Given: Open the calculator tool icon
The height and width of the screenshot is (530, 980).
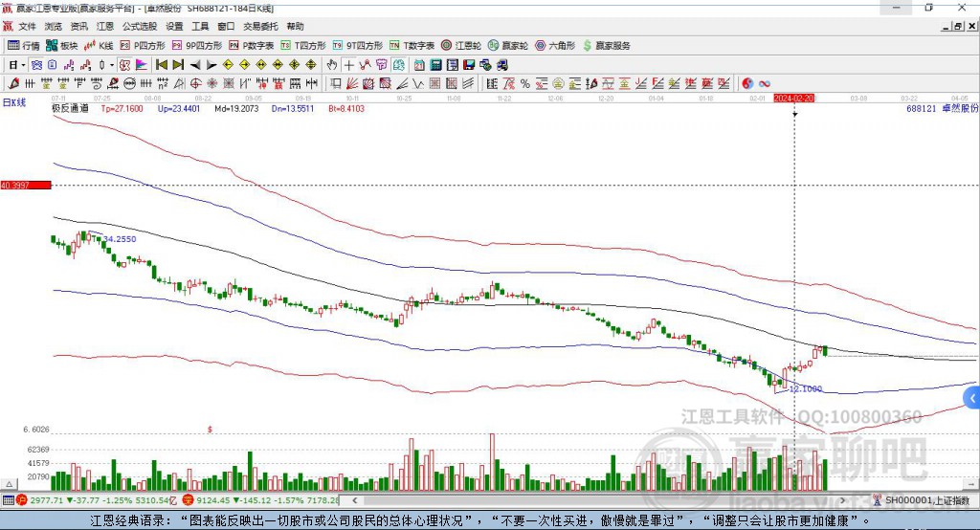Looking at the screenshot, I should pos(435,65).
